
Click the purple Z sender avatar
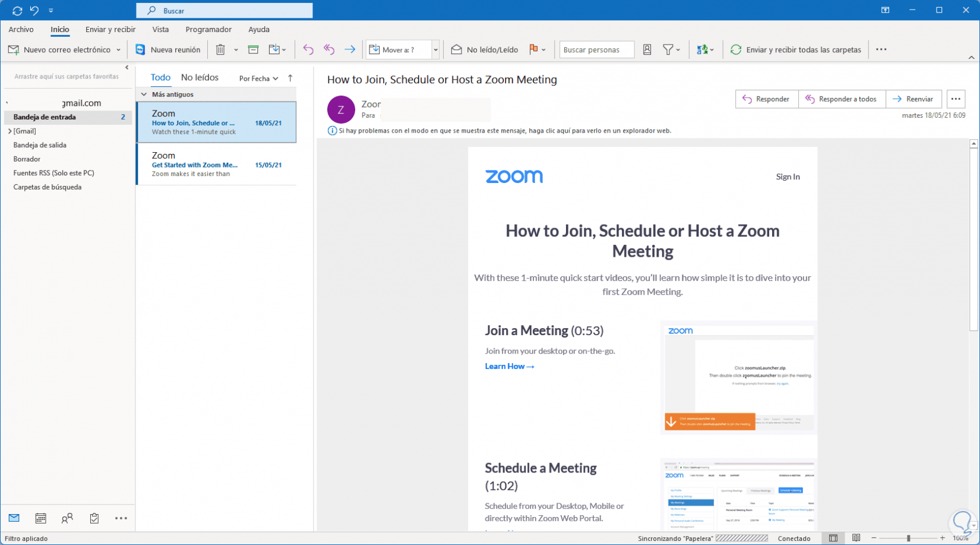click(341, 109)
